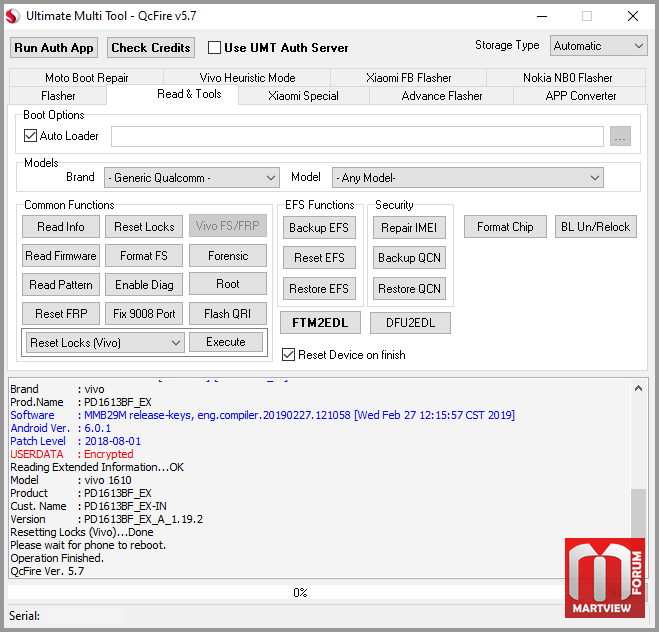Toggle Reset Device on finish checkbox
Screen dimensions: 659x632
click(x=288, y=355)
